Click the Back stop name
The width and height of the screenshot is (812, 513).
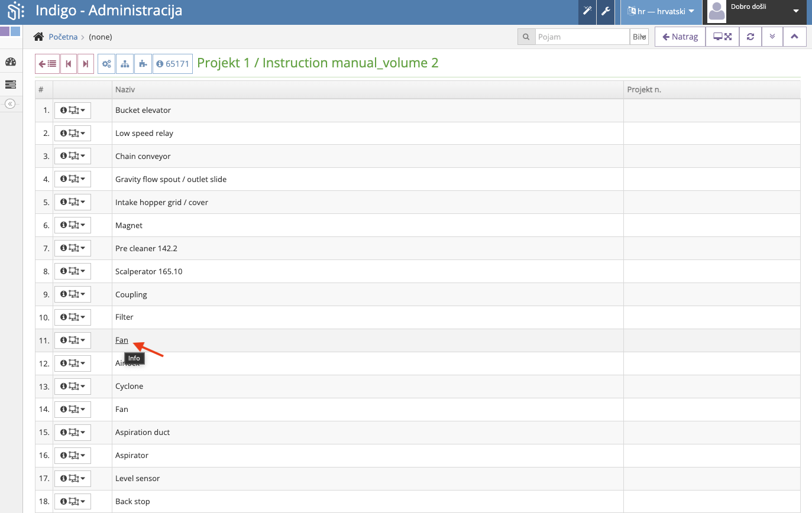(133, 501)
